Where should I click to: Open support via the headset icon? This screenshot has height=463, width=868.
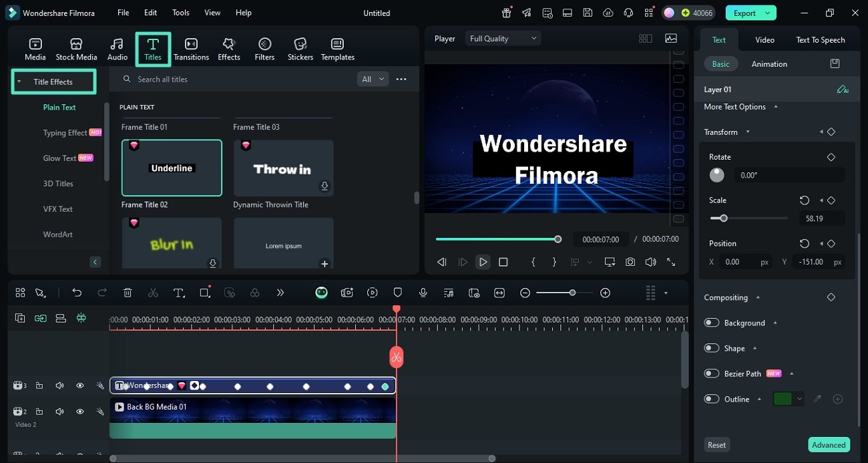pos(628,13)
